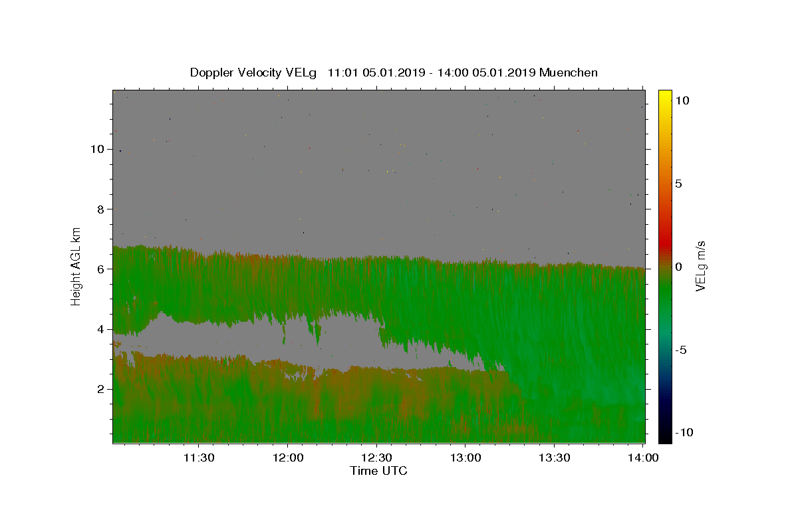Click the "Height AGL km" axis label
The width and height of the screenshot is (798, 532).
coord(76,266)
